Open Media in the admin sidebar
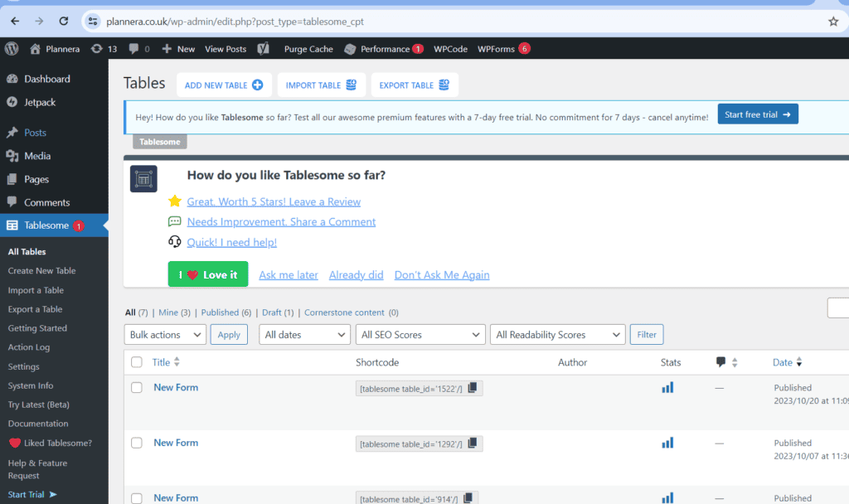 click(x=37, y=156)
